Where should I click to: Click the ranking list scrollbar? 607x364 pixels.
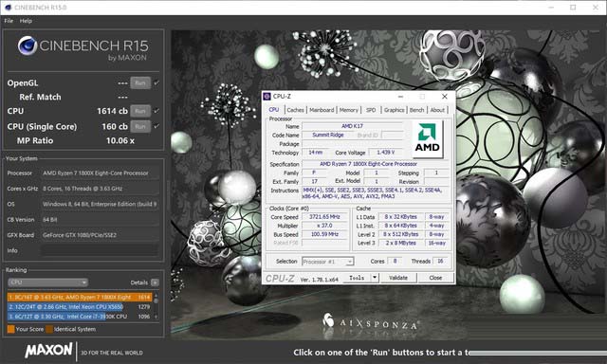click(156, 307)
